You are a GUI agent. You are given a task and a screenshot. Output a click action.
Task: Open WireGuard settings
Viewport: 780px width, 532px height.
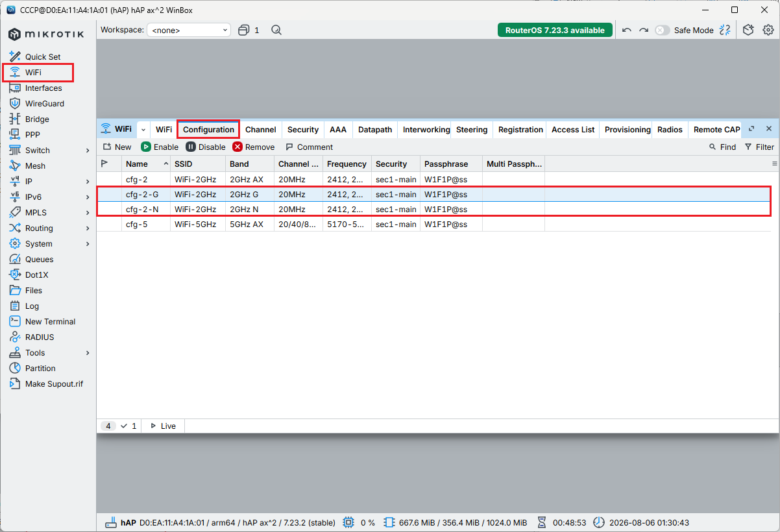pyautogui.click(x=44, y=104)
